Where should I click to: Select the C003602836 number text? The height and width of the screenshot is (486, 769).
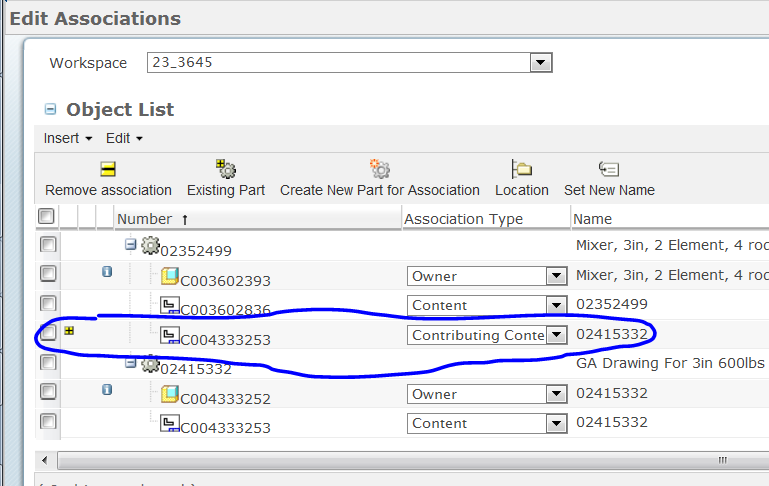226,310
